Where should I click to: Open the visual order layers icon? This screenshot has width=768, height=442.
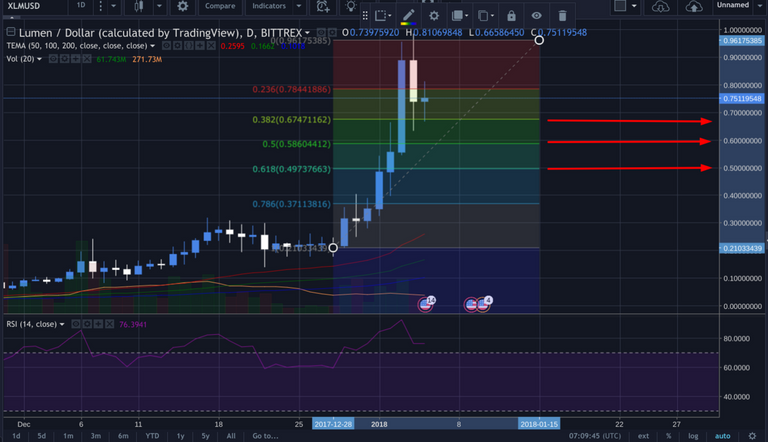pos(459,16)
